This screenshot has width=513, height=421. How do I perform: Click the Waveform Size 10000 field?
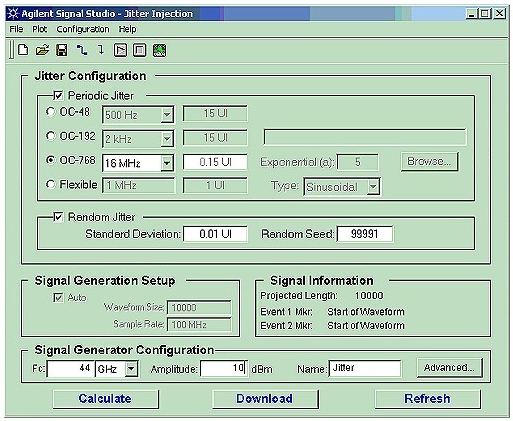pyautogui.click(x=199, y=307)
